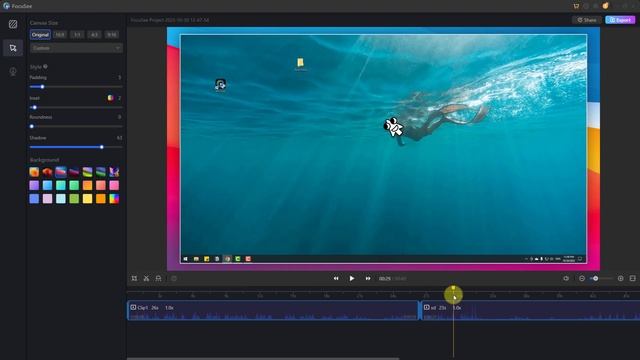
Task: Select the crop tool above the timeline
Action: pos(134,278)
